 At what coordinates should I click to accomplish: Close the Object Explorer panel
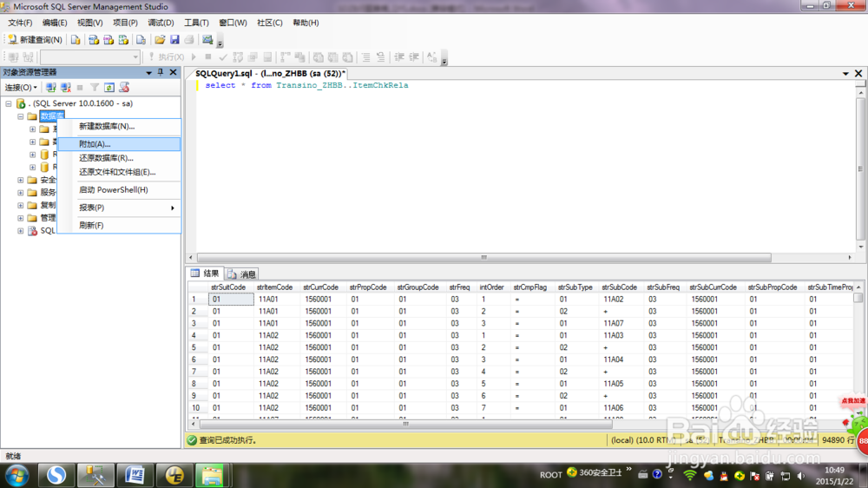[174, 72]
